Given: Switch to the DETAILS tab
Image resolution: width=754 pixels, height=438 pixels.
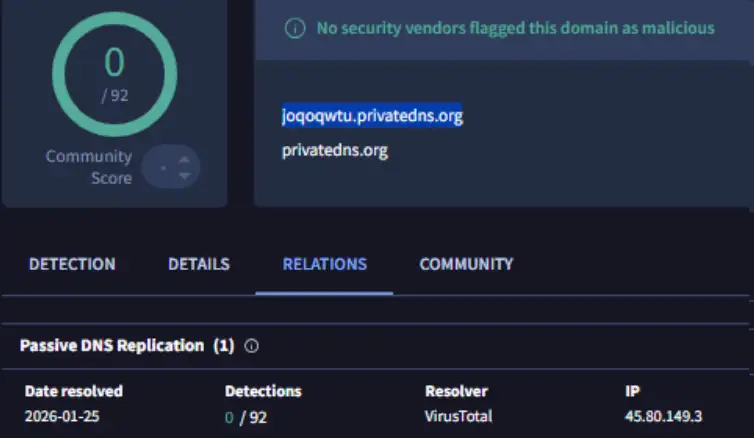Looking at the screenshot, I should point(198,264).
